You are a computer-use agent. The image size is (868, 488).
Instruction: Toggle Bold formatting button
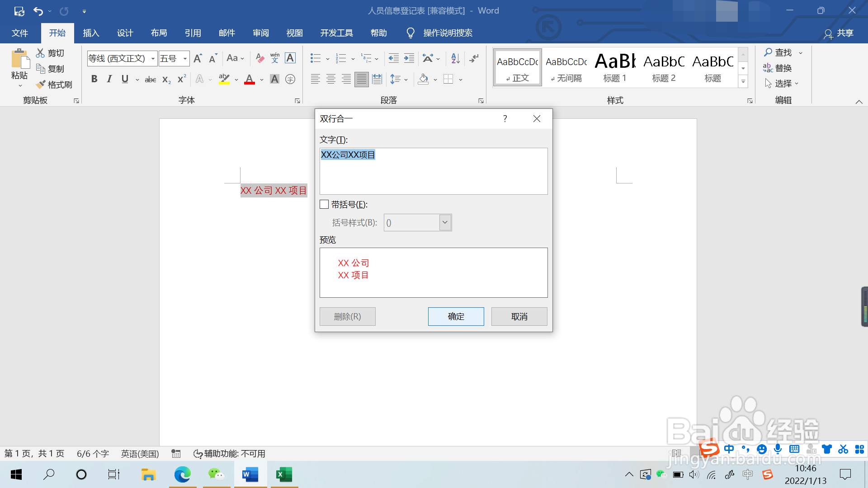click(94, 79)
